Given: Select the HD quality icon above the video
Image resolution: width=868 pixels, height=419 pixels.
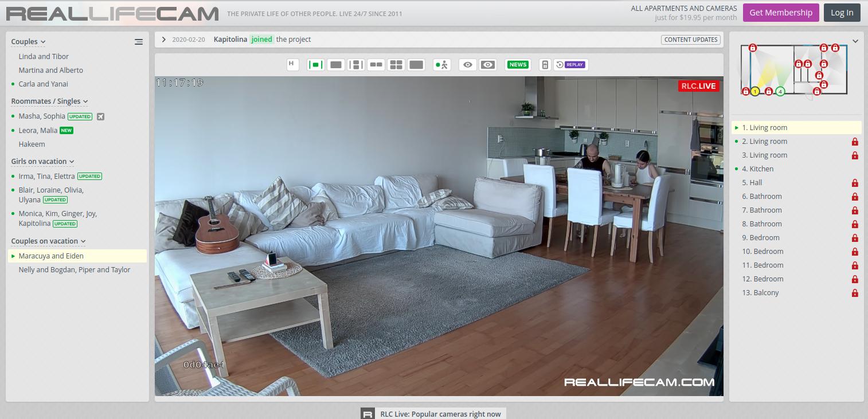Looking at the screenshot, I should pos(292,64).
